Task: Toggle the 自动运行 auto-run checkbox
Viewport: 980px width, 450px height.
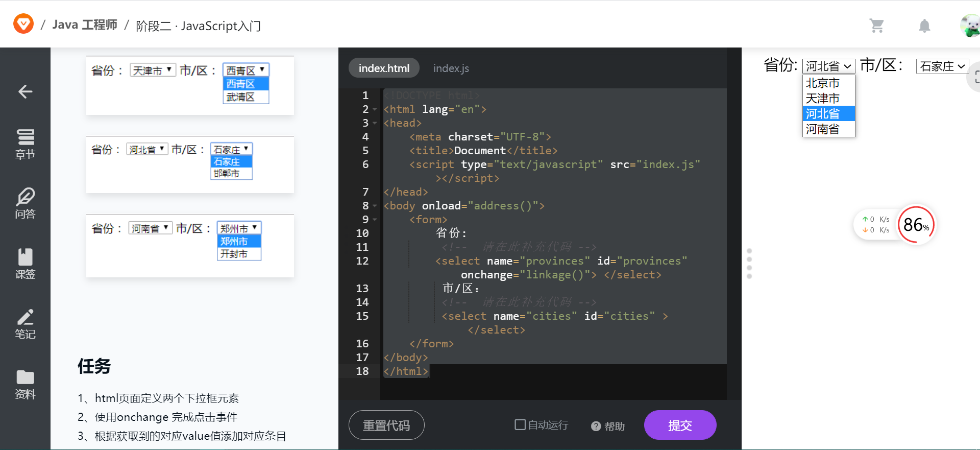Action: (x=520, y=424)
